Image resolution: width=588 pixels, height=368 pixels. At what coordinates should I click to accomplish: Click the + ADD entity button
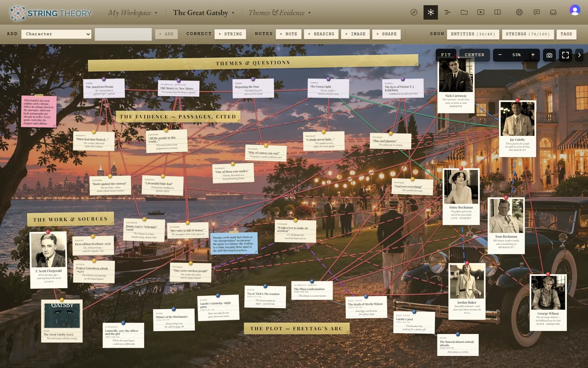[166, 34]
